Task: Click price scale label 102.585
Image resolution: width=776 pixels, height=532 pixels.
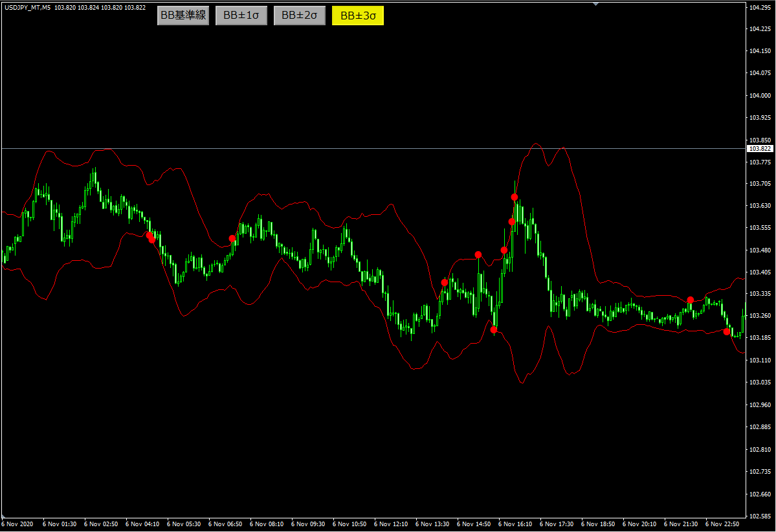Action: click(x=760, y=516)
